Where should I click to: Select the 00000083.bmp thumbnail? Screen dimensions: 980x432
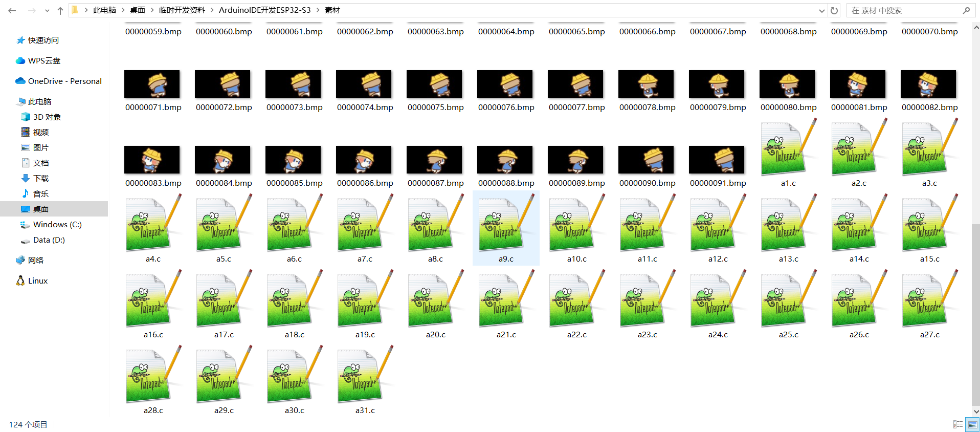pos(152,160)
